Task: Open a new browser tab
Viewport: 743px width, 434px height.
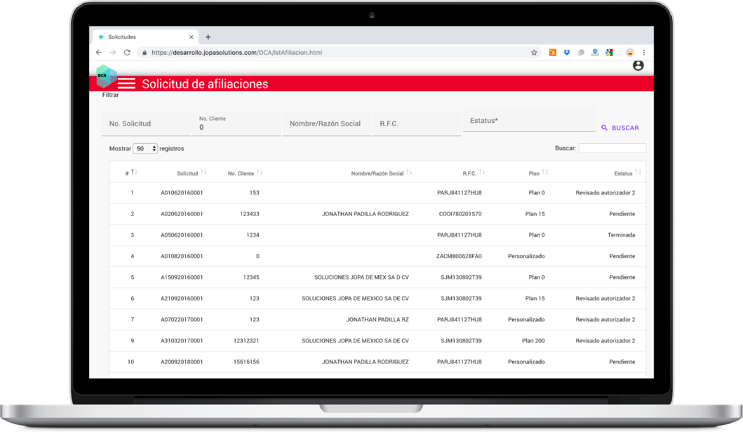Action: (x=208, y=37)
